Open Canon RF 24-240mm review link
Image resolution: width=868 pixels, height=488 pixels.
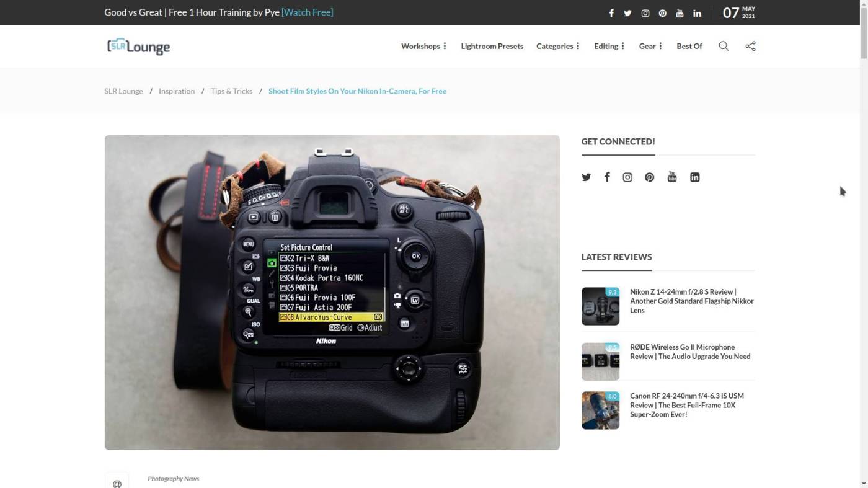pos(687,405)
